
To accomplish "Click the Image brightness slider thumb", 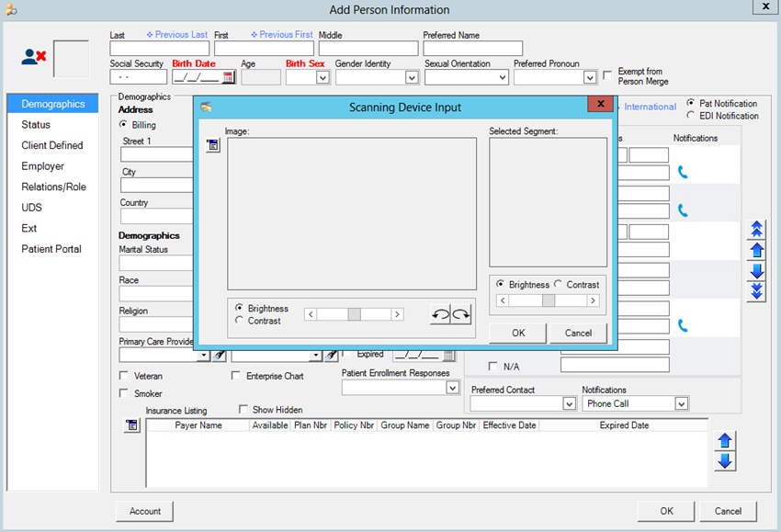I will (354, 314).
